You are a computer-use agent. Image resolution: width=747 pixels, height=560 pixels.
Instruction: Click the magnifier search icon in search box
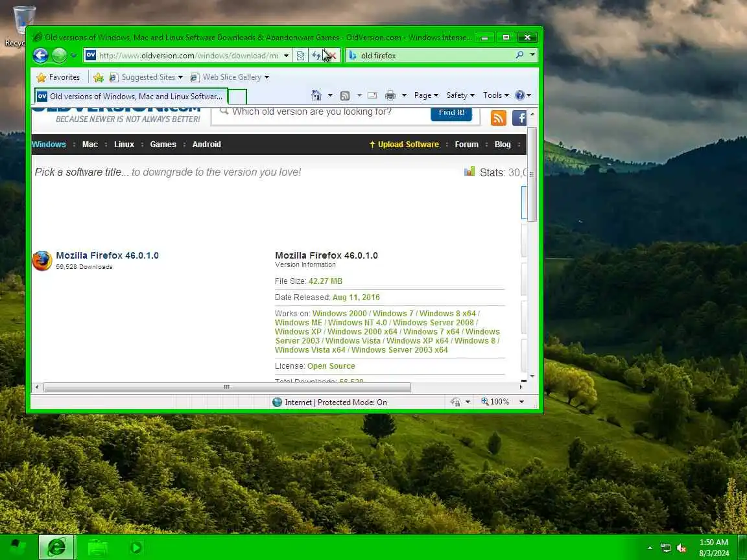(x=520, y=55)
